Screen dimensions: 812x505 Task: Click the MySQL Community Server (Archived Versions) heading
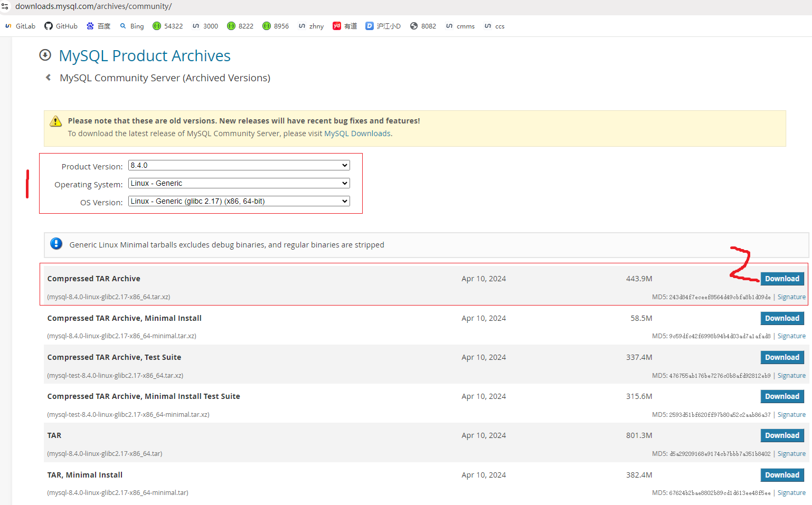(x=165, y=78)
